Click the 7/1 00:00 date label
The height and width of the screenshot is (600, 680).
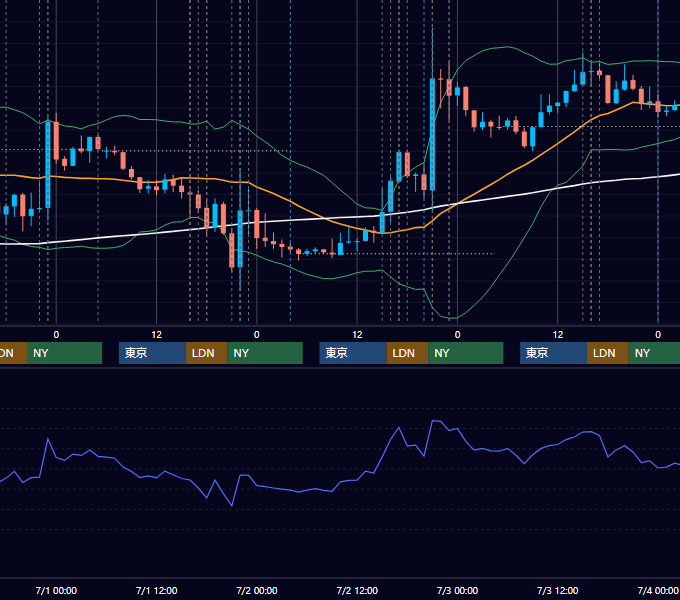click(x=56, y=590)
